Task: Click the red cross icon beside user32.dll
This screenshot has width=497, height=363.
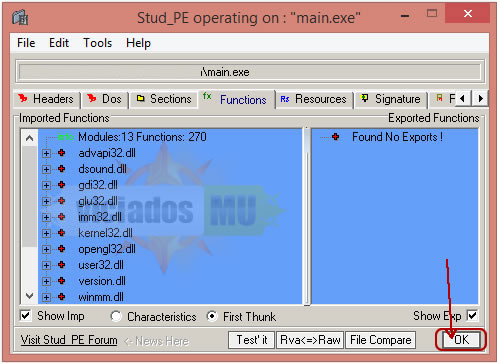Action: coord(61,265)
